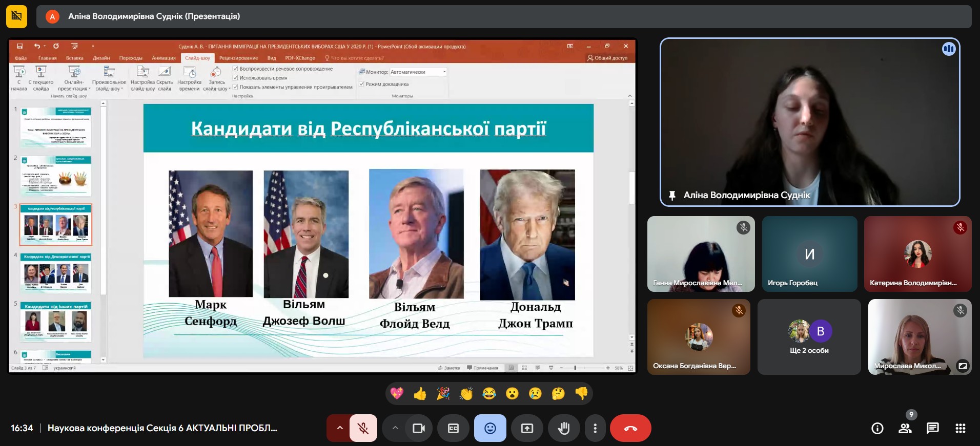
Task: Turn off the camera
Action: (419, 428)
